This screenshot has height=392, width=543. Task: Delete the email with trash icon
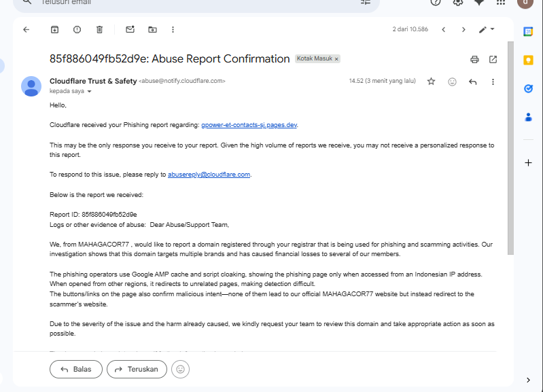coord(99,29)
